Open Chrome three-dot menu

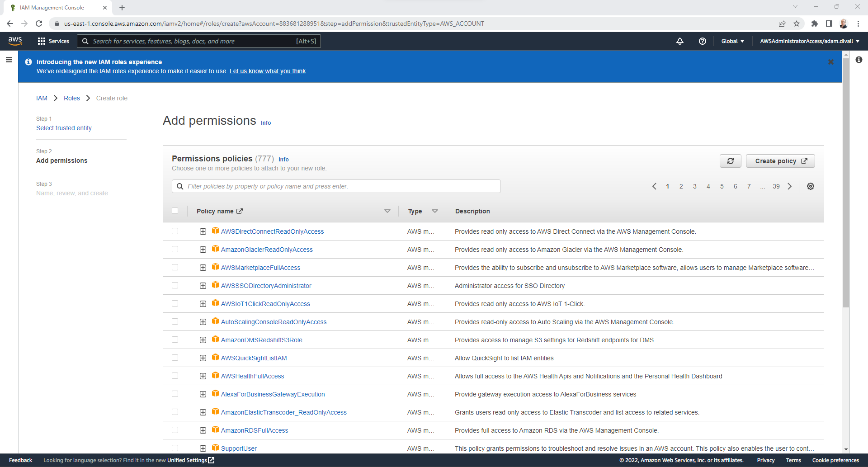858,24
